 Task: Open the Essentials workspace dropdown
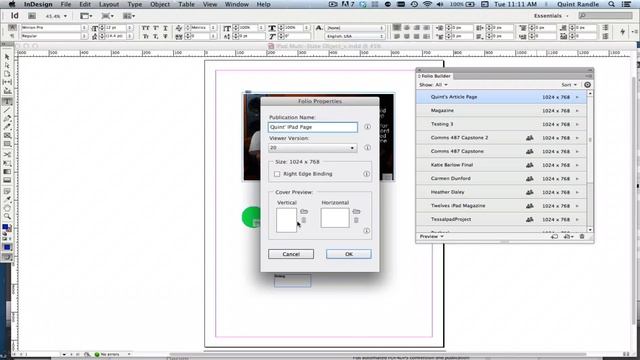pos(551,16)
